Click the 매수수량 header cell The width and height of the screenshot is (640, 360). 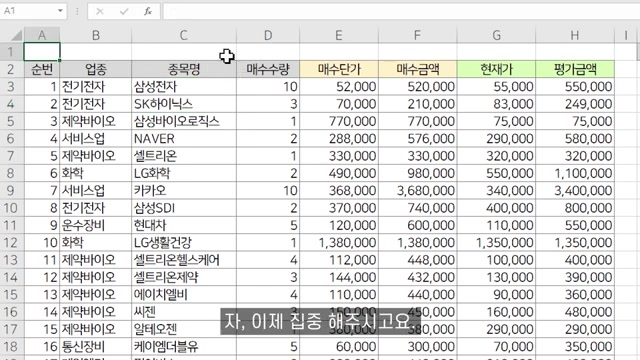click(268, 69)
